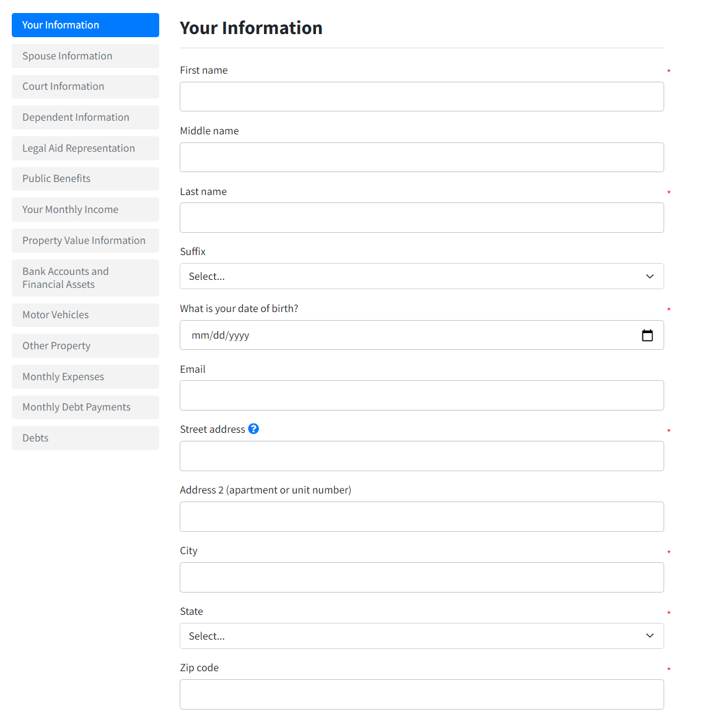
Task: Open the date of birth calendar picker
Action: 647,336
